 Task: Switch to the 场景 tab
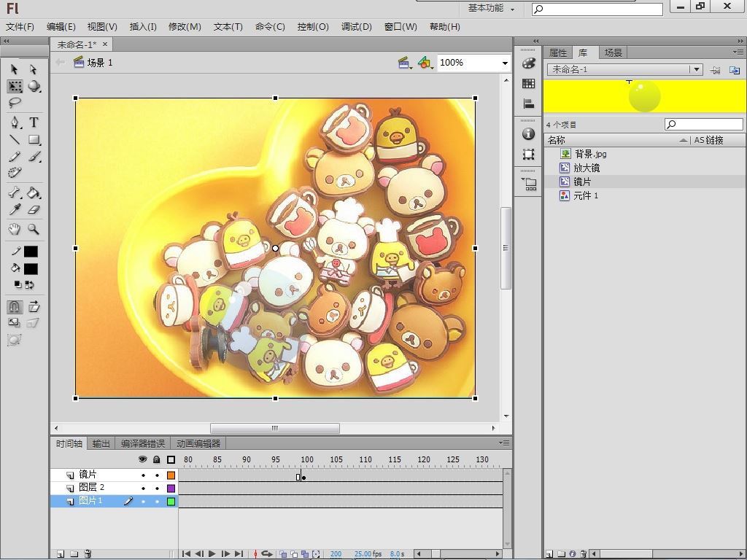click(x=613, y=52)
